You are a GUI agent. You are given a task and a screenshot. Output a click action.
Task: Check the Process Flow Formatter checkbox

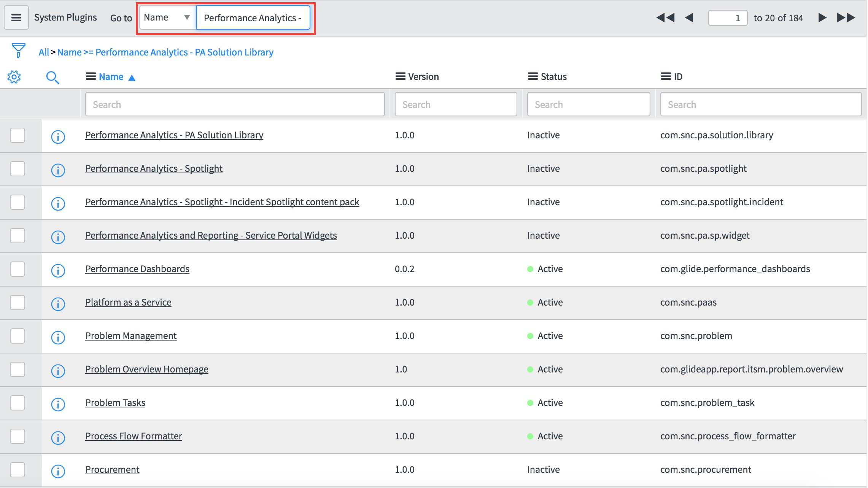pos(17,436)
